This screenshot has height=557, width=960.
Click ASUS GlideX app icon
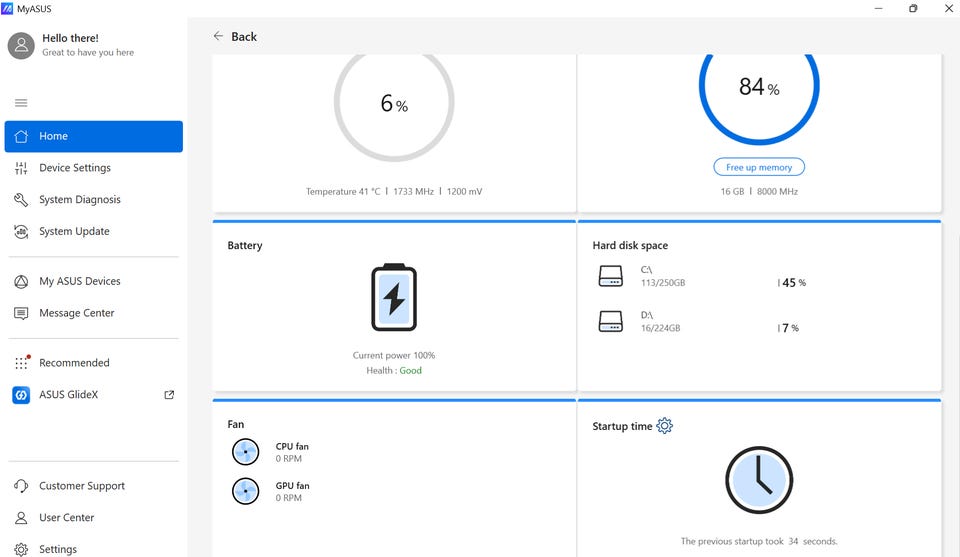tap(21, 395)
